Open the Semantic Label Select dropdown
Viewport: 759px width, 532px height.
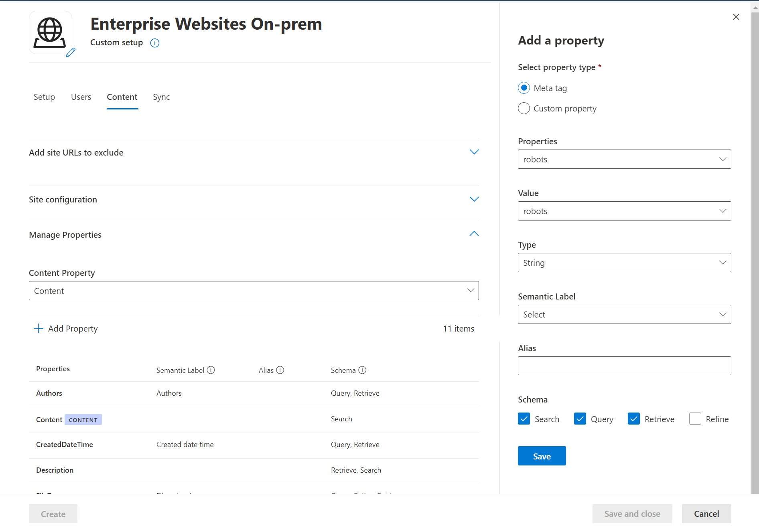(624, 314)
